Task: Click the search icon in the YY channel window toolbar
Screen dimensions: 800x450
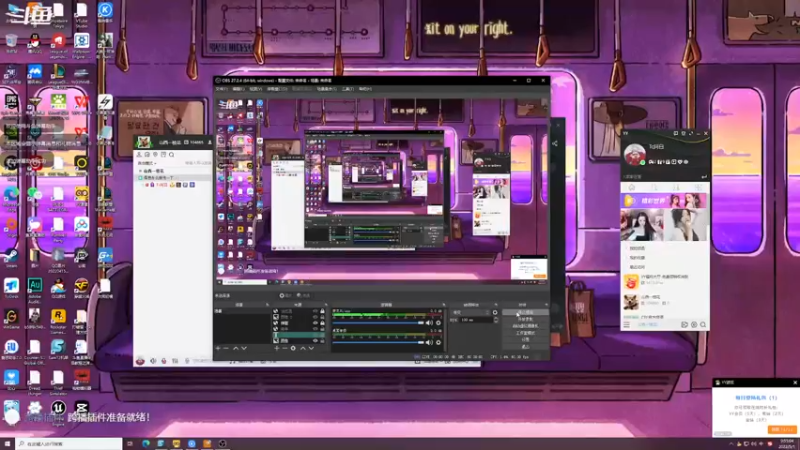Action: 171,154
